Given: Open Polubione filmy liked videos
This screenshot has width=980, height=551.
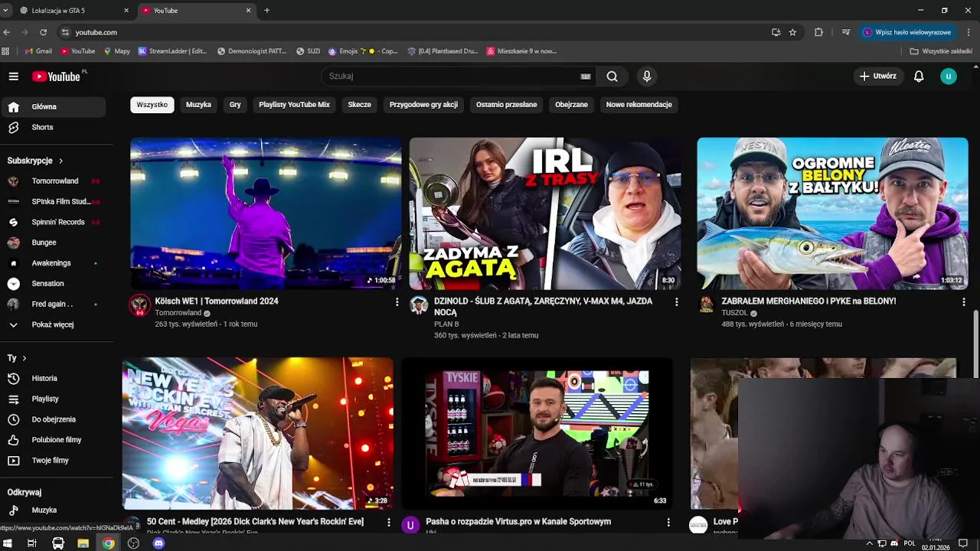Looking at the screenshot, I should tap(53, 440).
